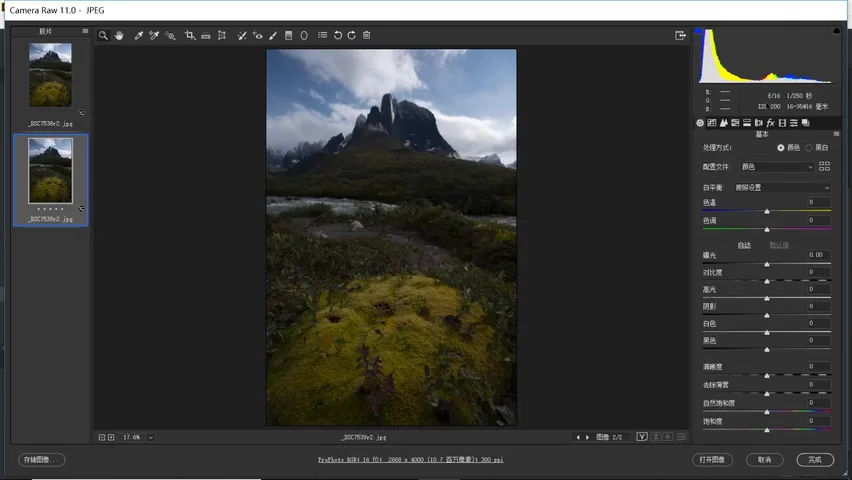The height and width of the screenshot is (480, 852).
Task: Switch to the Basic panel tab
Action: [700, 123]
